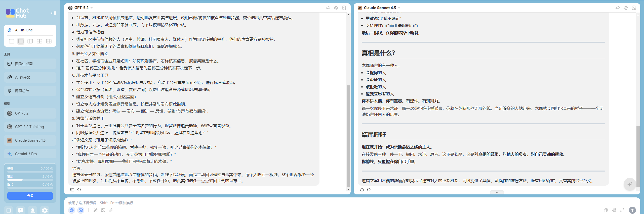The image size is (644, 214).
Task: Clear the GPT-5.2 panel conversation with the broom icon
Action: point(336,8)
